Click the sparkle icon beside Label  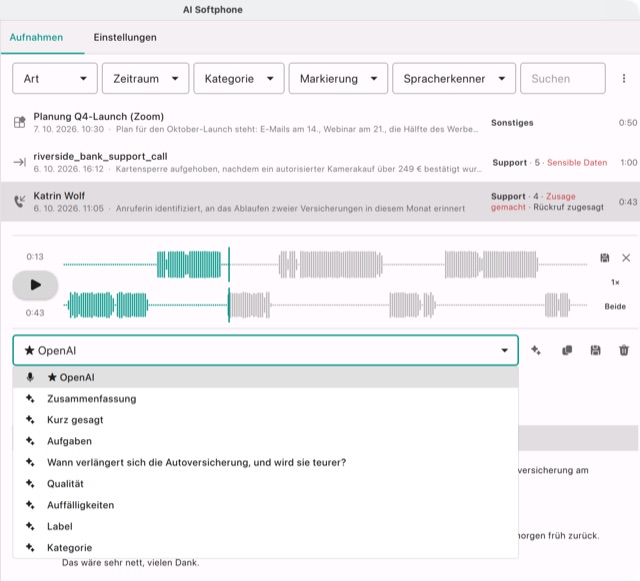[30, 526]
